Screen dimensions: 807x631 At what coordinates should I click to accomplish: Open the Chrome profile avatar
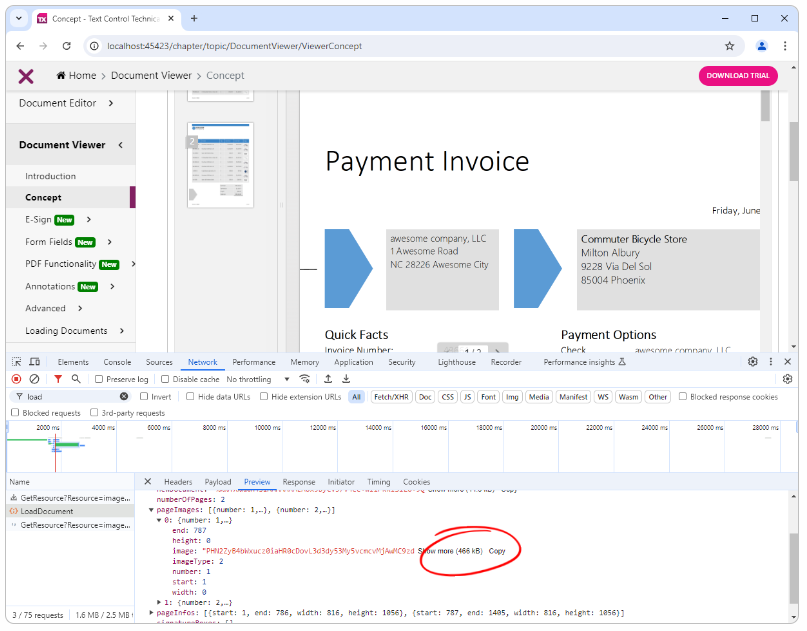click(x=762, y=46)
